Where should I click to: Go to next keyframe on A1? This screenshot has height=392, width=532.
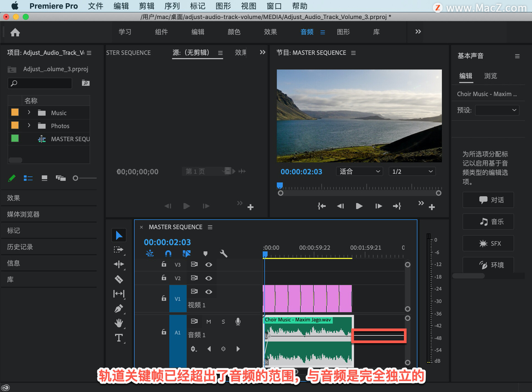click(238, 349)
